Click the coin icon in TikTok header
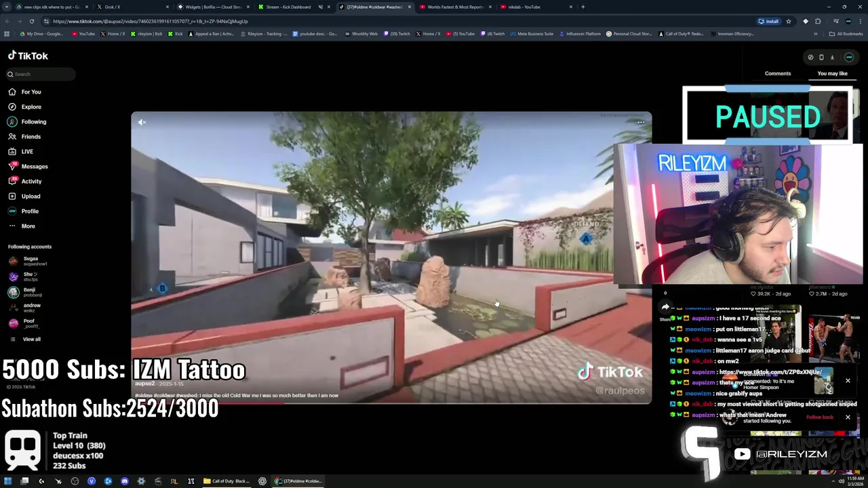The height and width of the screenshot is (488, 868). click(810, 57)
